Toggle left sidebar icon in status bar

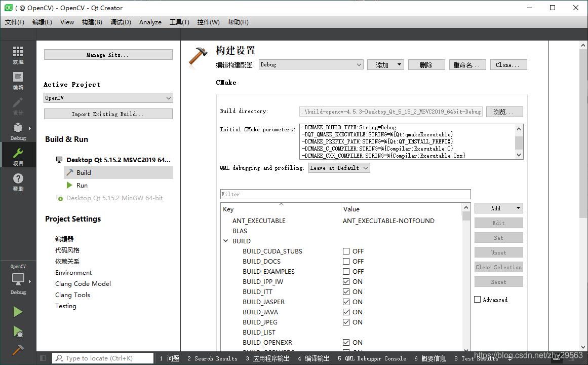pyautogui.click(x=43, y=358)
